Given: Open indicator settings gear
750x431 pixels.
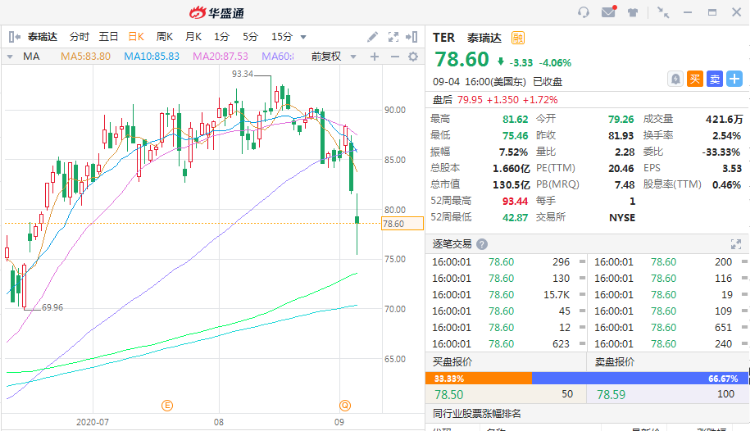Looking at the screenshot, I should 413,57.
